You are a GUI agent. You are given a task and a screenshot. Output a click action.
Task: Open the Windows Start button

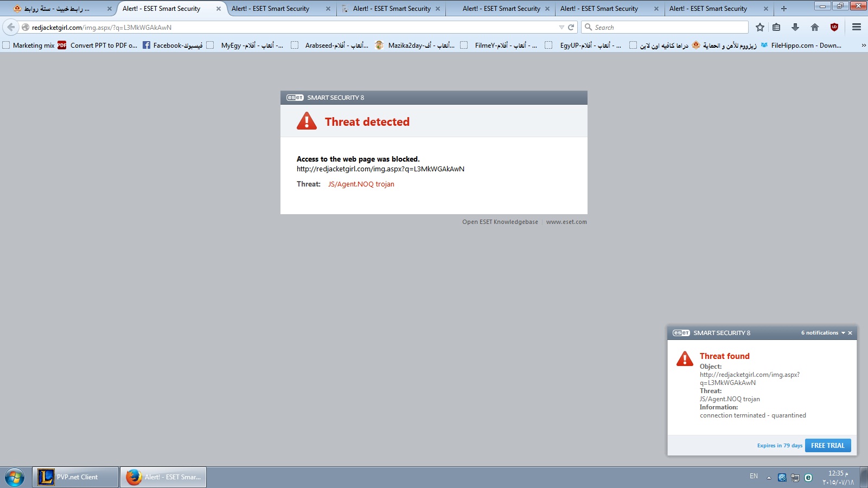tap(15, 477)
